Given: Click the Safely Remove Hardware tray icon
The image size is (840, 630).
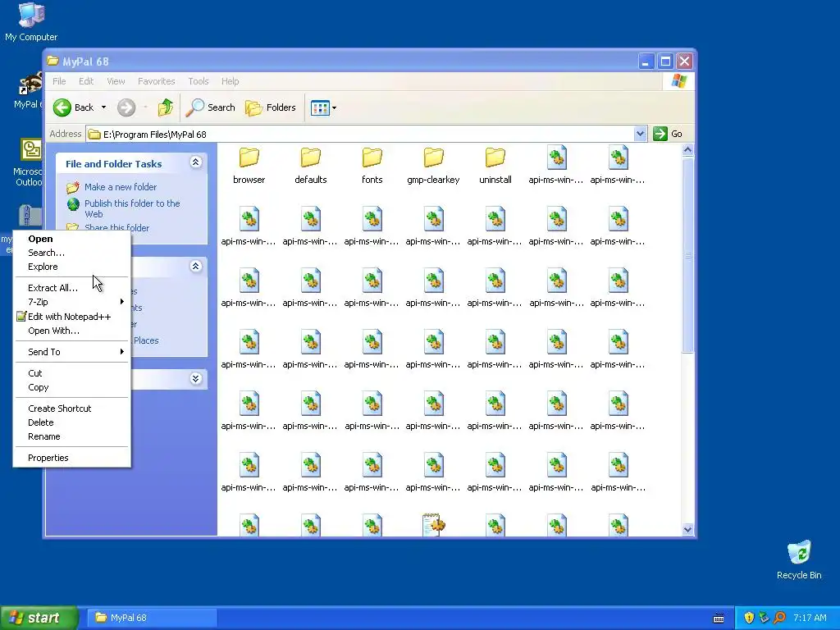Looking at the screenshot, I should coord(764,618).
